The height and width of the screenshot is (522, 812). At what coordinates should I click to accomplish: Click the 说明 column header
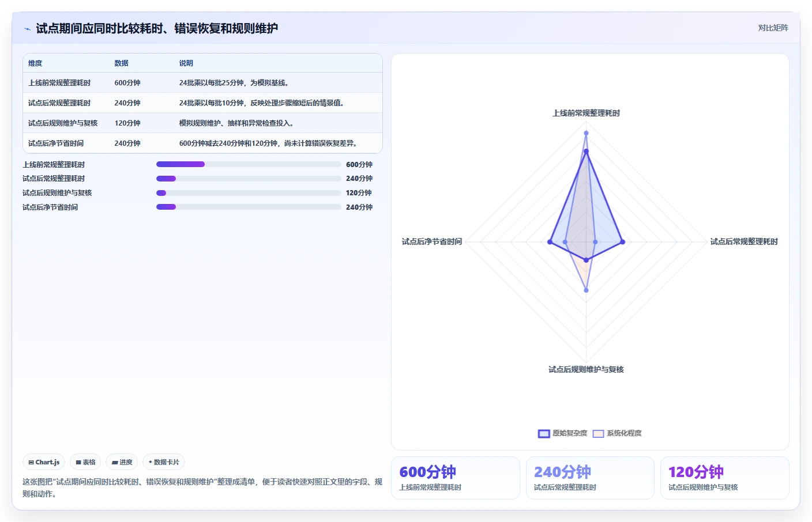click(x=186, y=63)
